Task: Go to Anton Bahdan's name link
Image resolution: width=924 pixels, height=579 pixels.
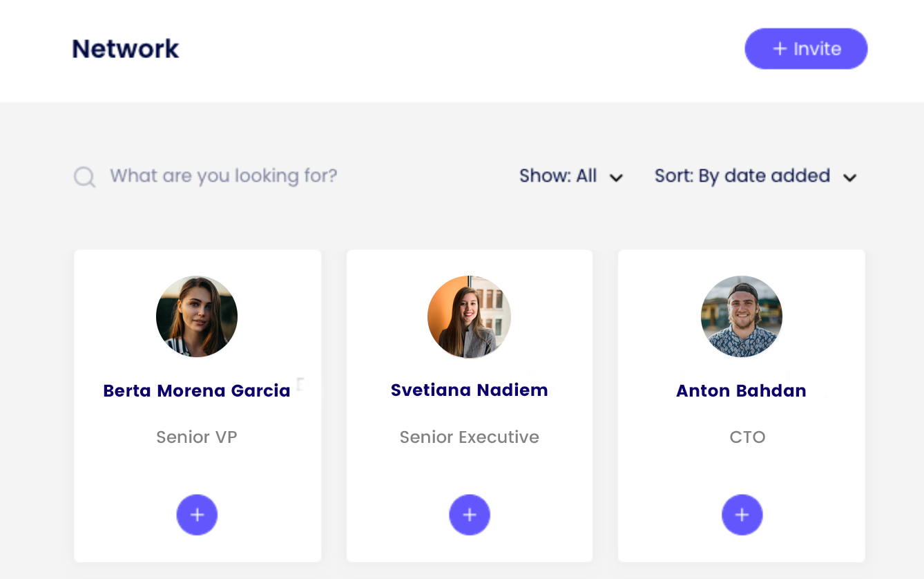Action: click(x=741, y=391)
